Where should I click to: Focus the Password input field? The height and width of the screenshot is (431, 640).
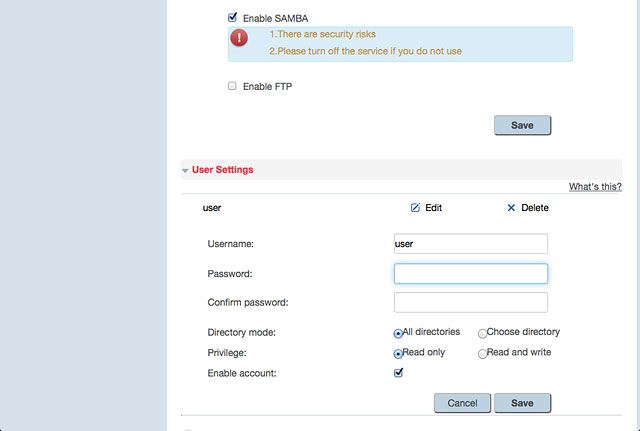pos(471,273)
